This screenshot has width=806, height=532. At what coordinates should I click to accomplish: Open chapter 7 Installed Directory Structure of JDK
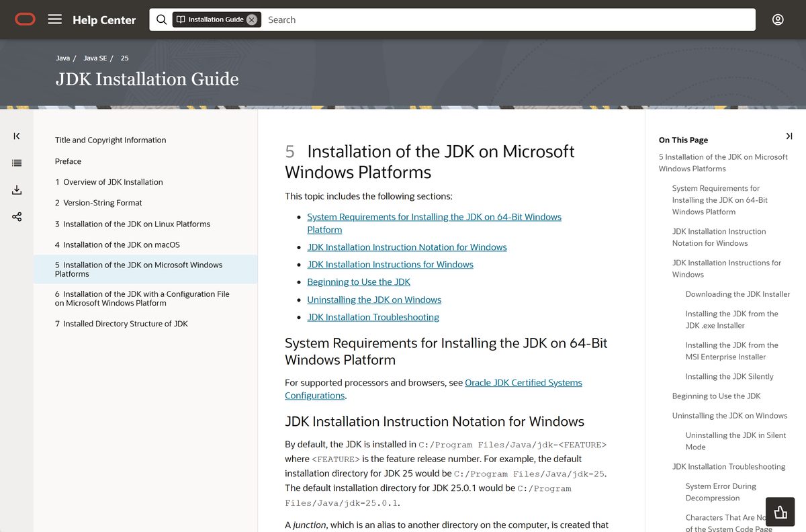tap(122, 324)
